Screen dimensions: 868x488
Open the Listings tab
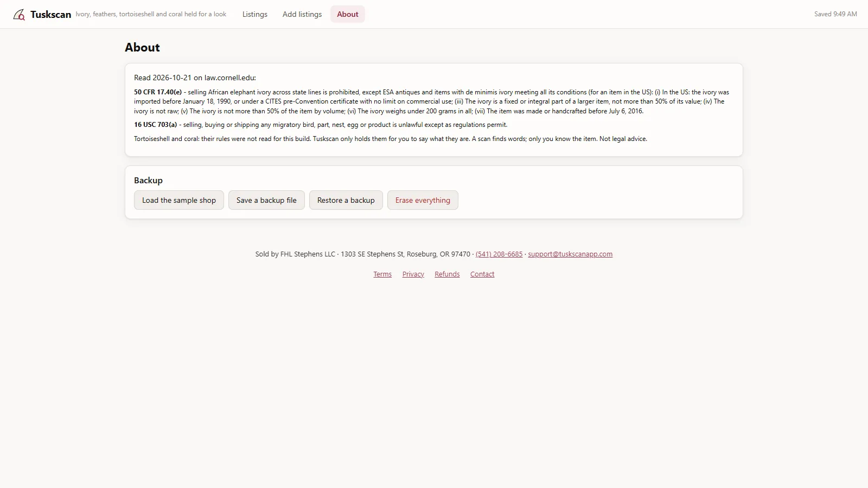tap(255, 14)
